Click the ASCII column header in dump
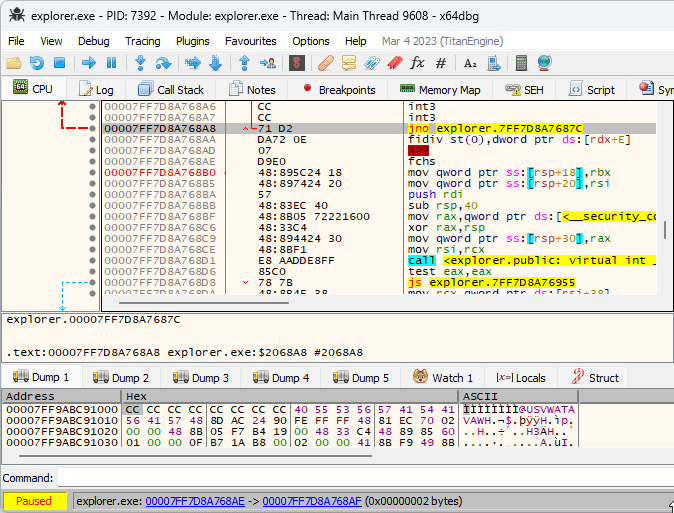This screenshot has width=674, height=513. [518, 396]
